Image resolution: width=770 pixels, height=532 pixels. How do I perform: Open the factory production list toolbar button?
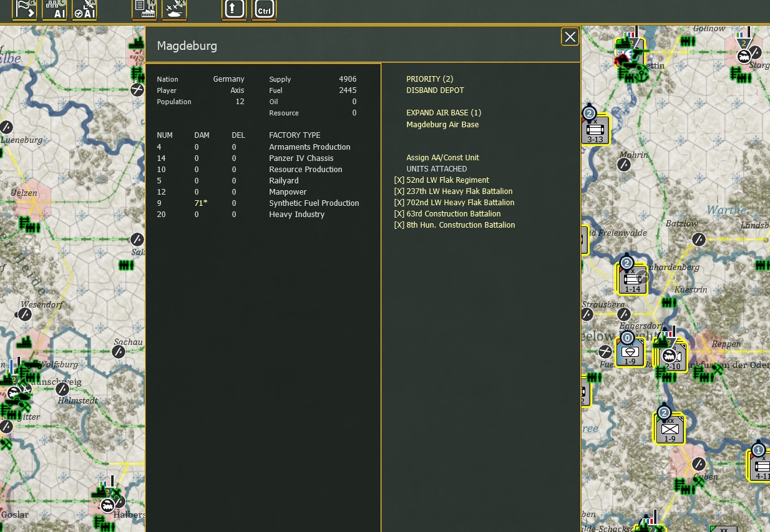click(x=144, y=9)
